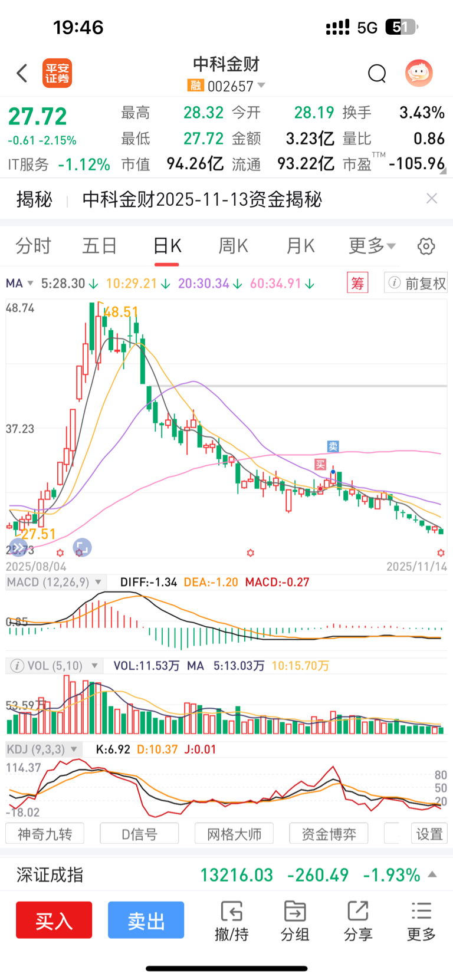The image size is (453, 980).
Task: Enable the D信号 indicator
Action: (x=139, y=834)
